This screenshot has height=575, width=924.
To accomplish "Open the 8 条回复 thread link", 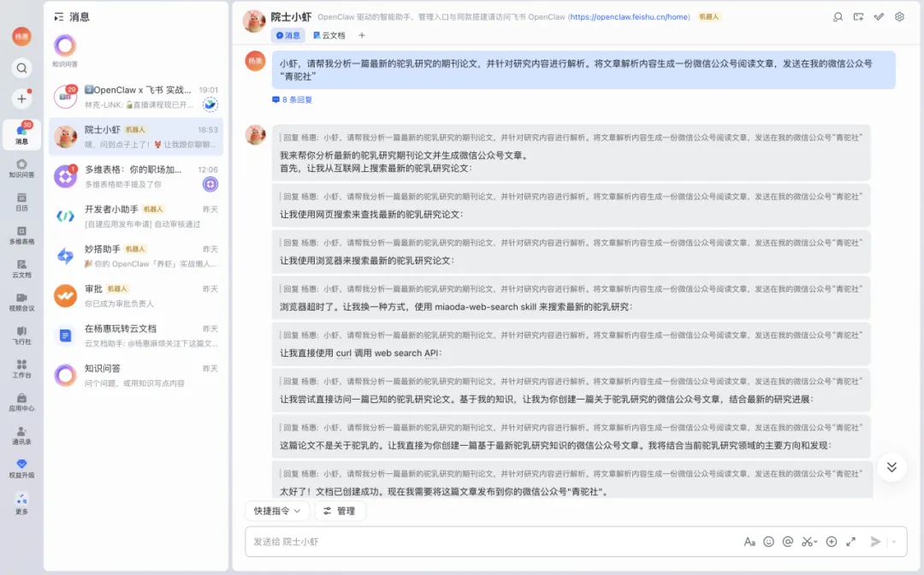I will click(293, 99).
